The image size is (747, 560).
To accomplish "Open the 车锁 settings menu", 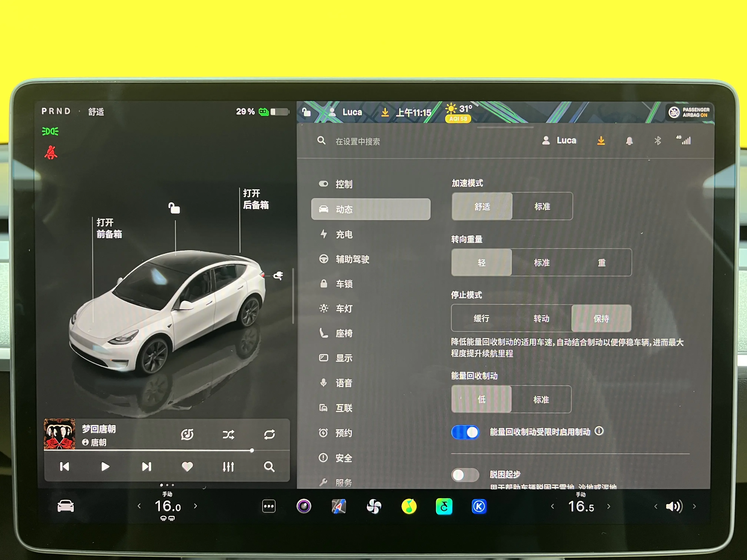I will point(371,284).
